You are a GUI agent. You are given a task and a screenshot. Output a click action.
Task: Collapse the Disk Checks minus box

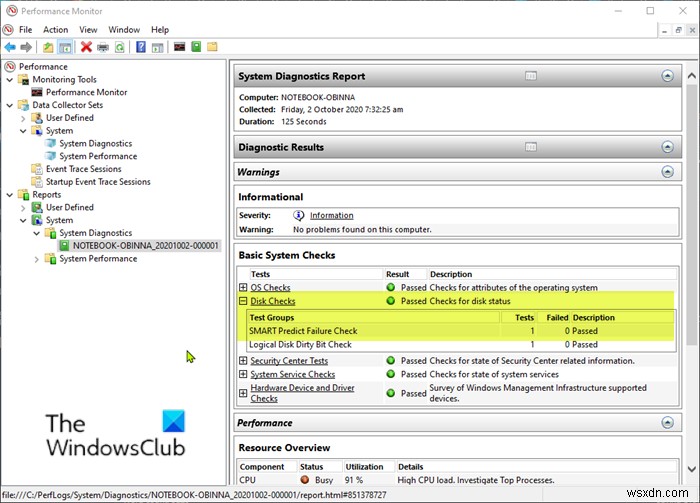243,301
